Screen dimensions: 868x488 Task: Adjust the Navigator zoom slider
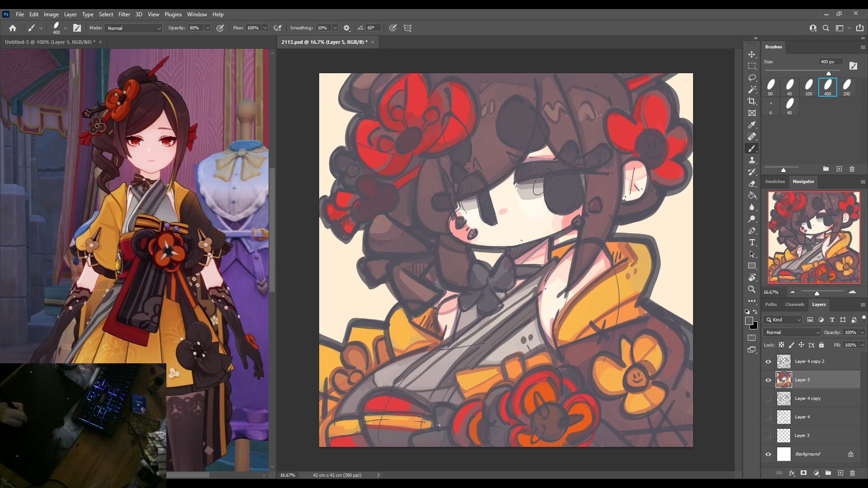click(817, 293)
